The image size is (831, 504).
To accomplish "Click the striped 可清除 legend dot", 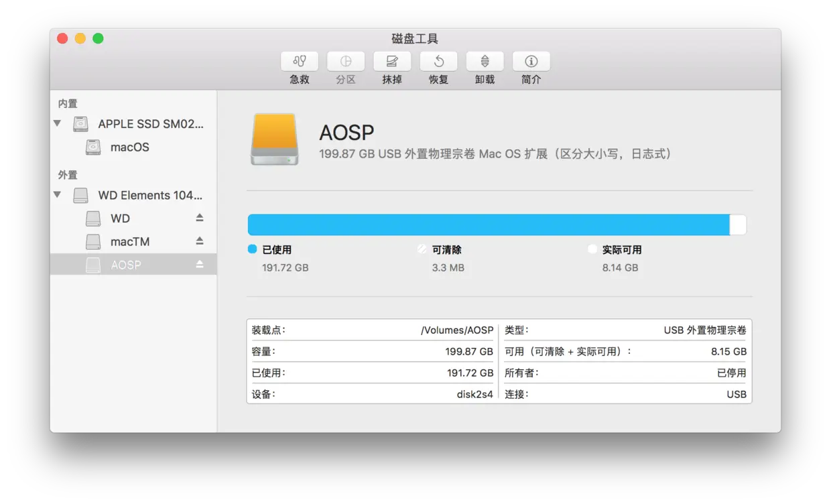I will (x=422, y=249).
